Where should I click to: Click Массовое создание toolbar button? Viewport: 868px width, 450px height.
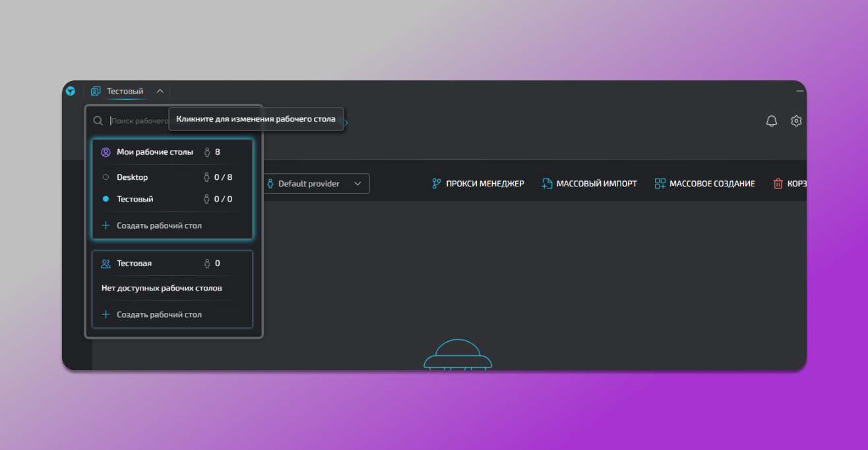click(704, 184)
